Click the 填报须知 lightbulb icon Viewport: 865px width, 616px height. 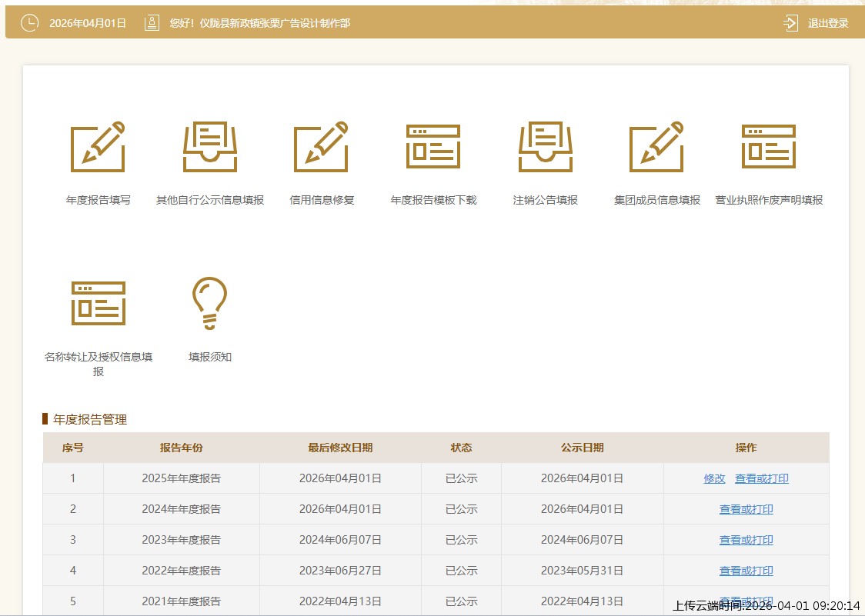209,303
